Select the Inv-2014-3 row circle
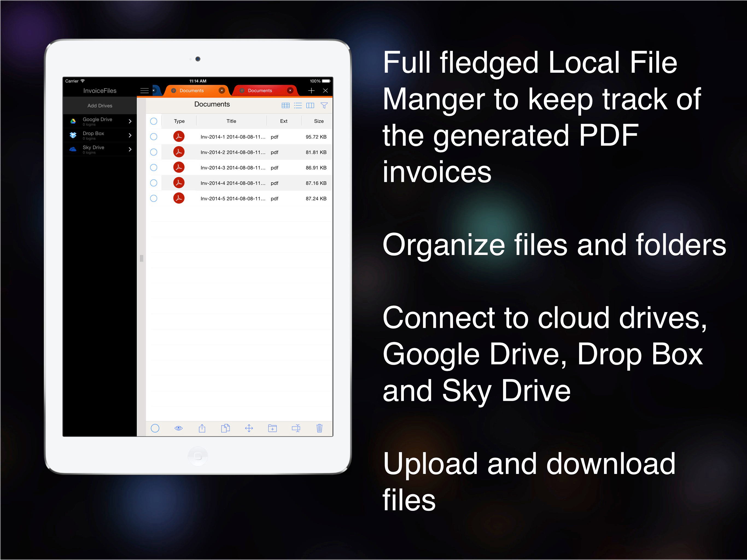This screenshot has width=747, height=560. [154, 168]
